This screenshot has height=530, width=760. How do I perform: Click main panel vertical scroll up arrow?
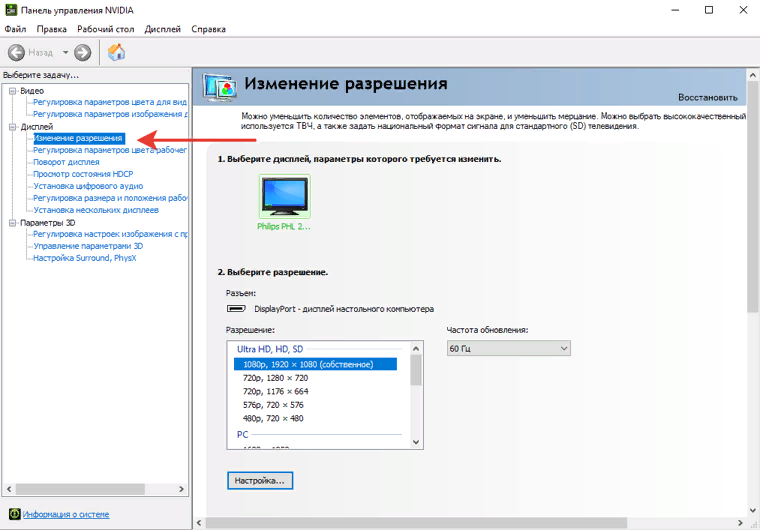[x=753, y=75]
